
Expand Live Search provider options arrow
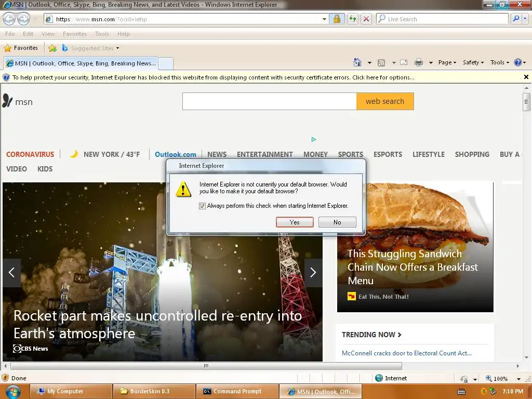(x=526, y=19)
